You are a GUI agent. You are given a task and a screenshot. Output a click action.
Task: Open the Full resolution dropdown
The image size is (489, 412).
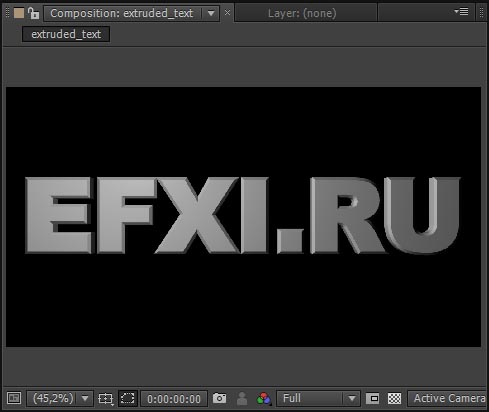tap(318, 398)
